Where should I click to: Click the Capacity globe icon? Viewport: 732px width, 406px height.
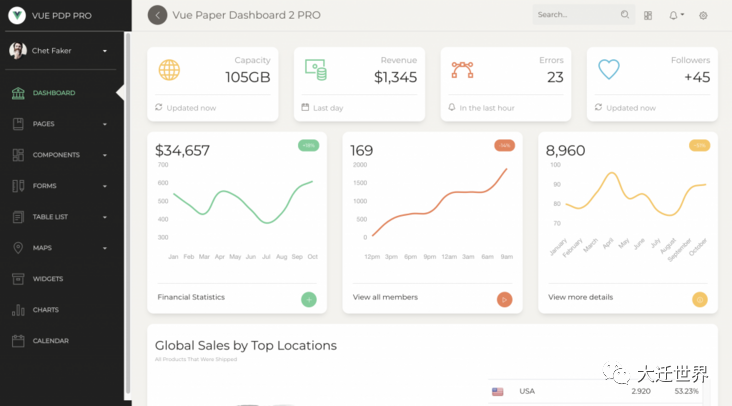pyautogui.click(x=169, y=69)
